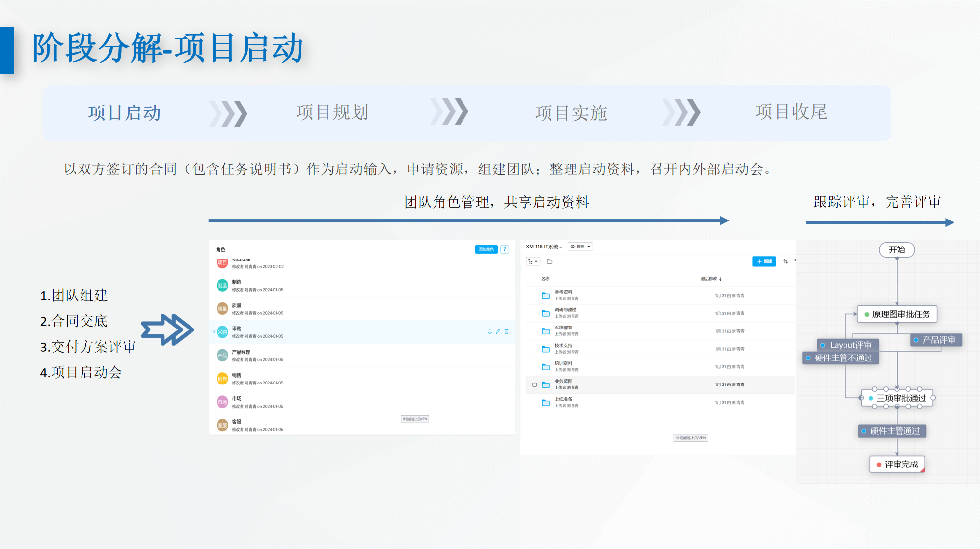Screen dimensions: 980x549
Task: Click the question mark help icon
Action: point(505,249)
